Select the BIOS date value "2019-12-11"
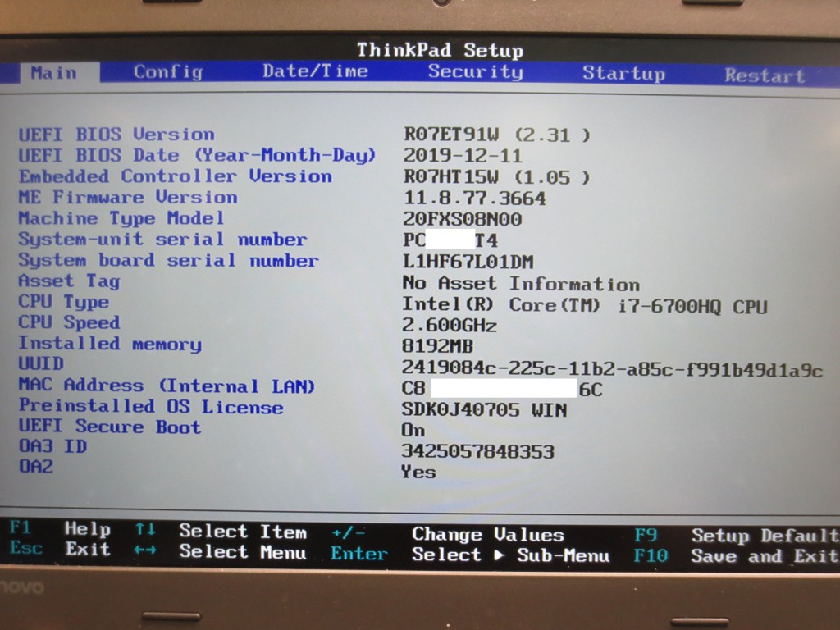This screenshot has width=840, height=630. point(463,156)
